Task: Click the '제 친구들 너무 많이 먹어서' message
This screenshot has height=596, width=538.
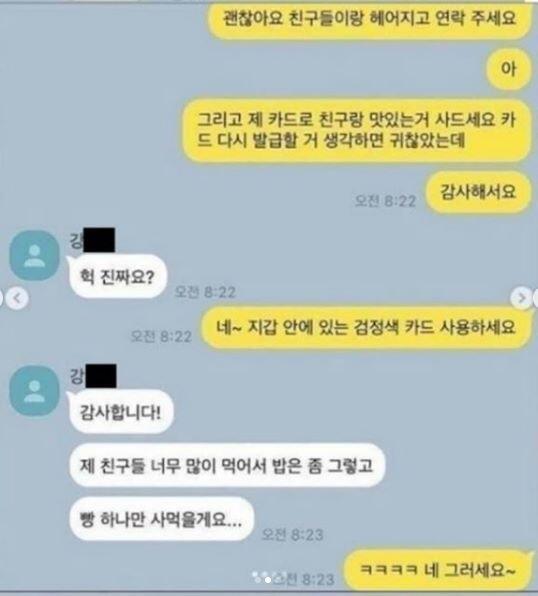Action: point(227,465)
